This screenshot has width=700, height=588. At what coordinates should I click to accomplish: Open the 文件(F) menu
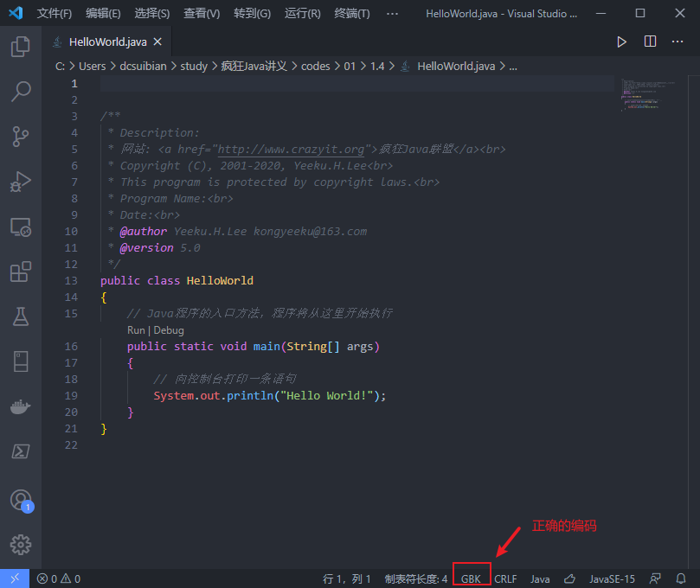click(54, 13)
